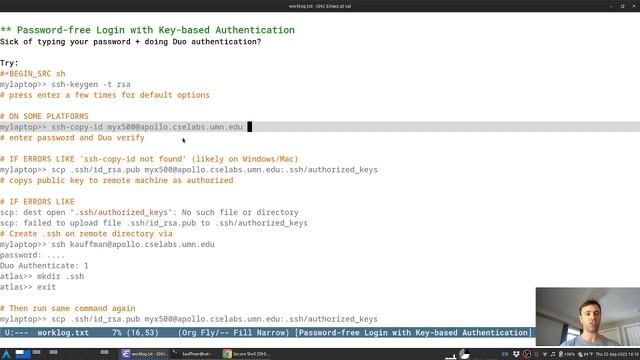
Task: Open the clock showing Thu 22-Sep-2022
Action: 617,354
